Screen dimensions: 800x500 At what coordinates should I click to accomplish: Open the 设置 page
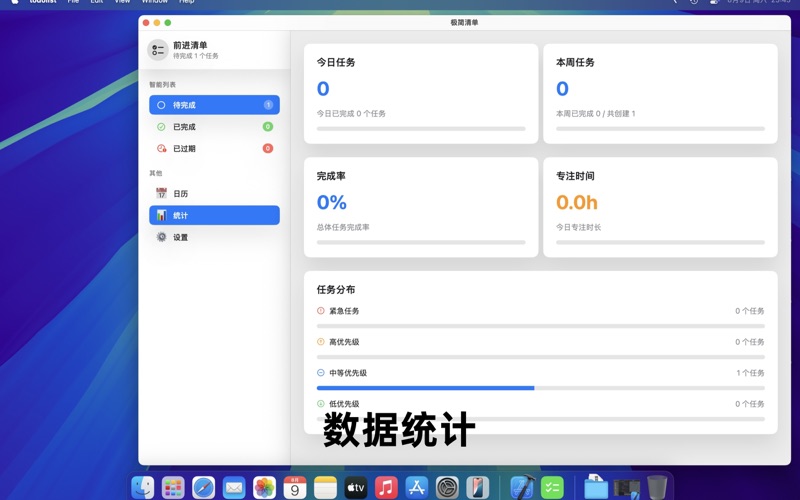214,237
